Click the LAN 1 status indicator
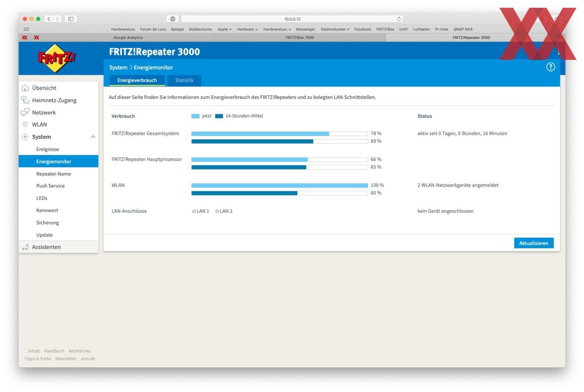This screenshot has width=584, height=392. 194,211
